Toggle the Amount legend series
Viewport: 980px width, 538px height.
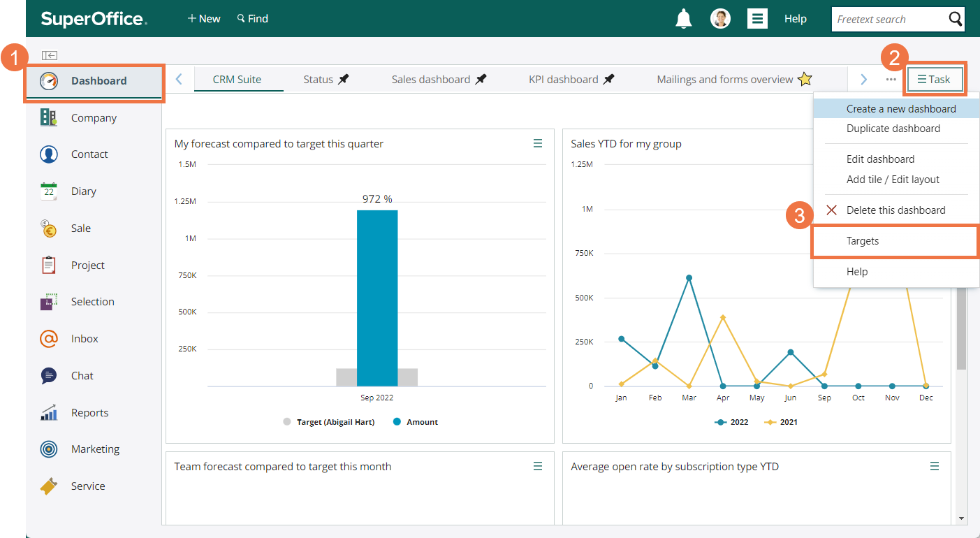point(415,422)
